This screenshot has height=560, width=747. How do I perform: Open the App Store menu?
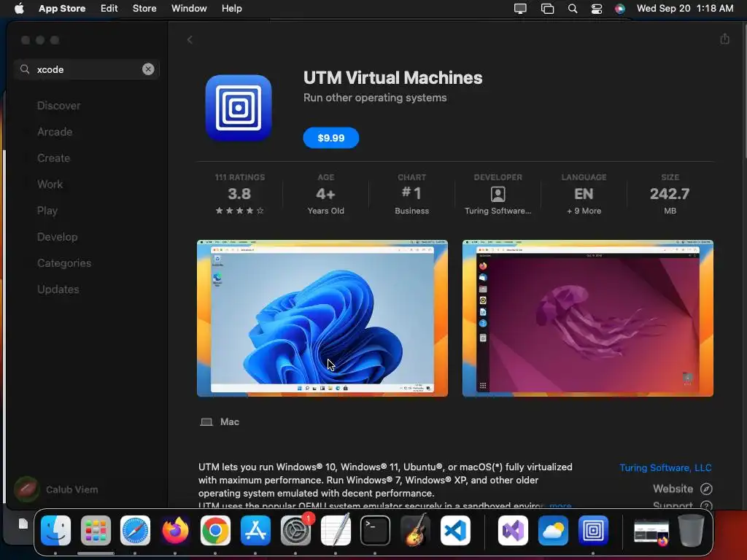tap(62, 9)
